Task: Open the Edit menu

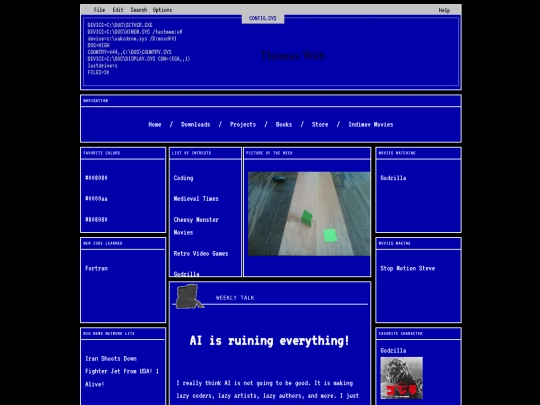Action: click(118, 10)
